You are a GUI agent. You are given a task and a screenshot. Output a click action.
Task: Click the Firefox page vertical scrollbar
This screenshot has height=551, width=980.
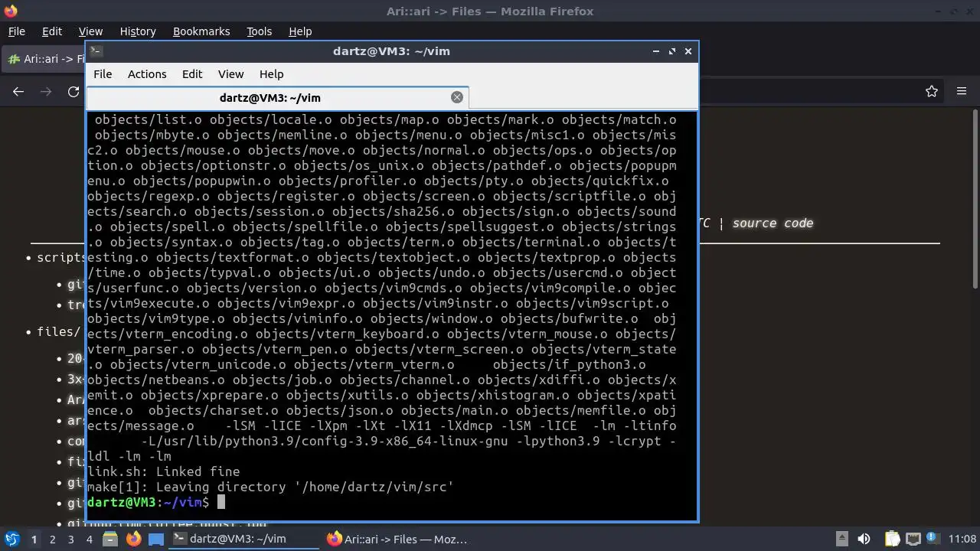tap(975, 199)
